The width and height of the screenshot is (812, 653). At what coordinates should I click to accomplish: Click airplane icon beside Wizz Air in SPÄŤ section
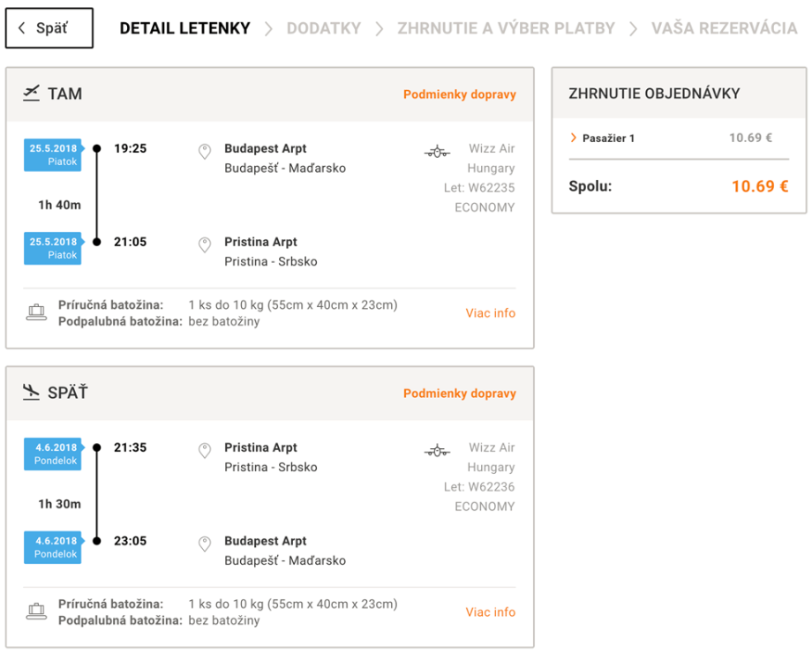437,451
